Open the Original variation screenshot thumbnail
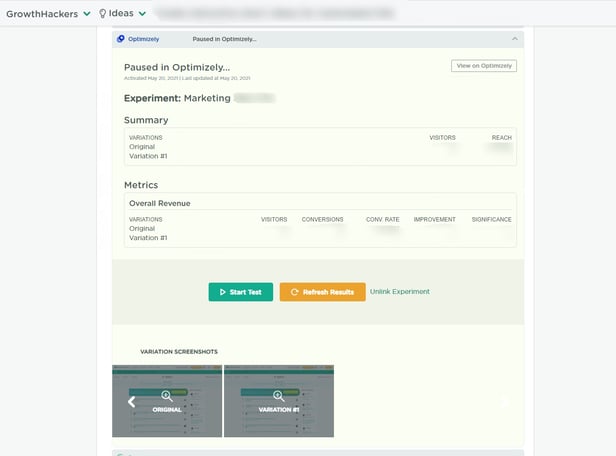The height and width of the screenshot is (456, 616). 167,401
